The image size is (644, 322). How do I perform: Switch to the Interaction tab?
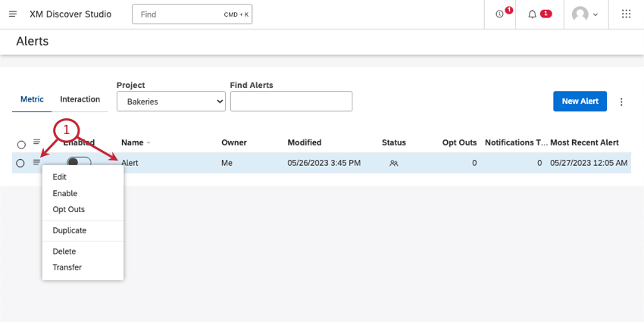click(80, 99)
